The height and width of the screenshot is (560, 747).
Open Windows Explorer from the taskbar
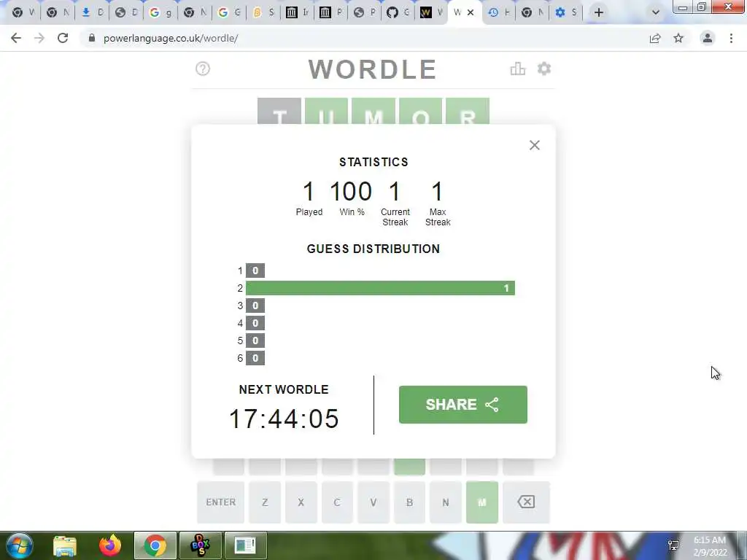[x=65, y=545]
